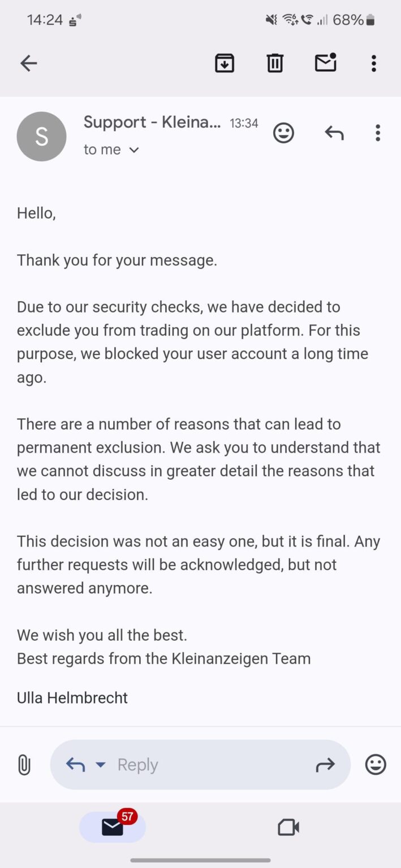The width and height of the screenshot is (401, 868).
Task: Tap the sender avatar with letter S
Action: [x=42, y=137]
